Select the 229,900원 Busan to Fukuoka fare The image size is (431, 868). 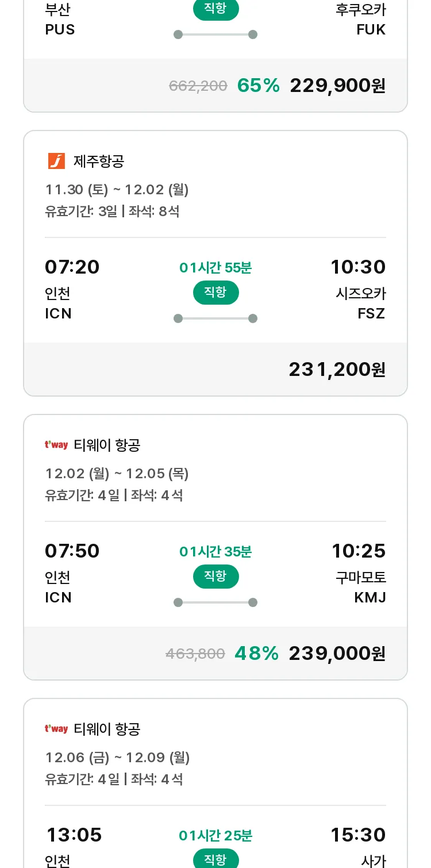337,86
